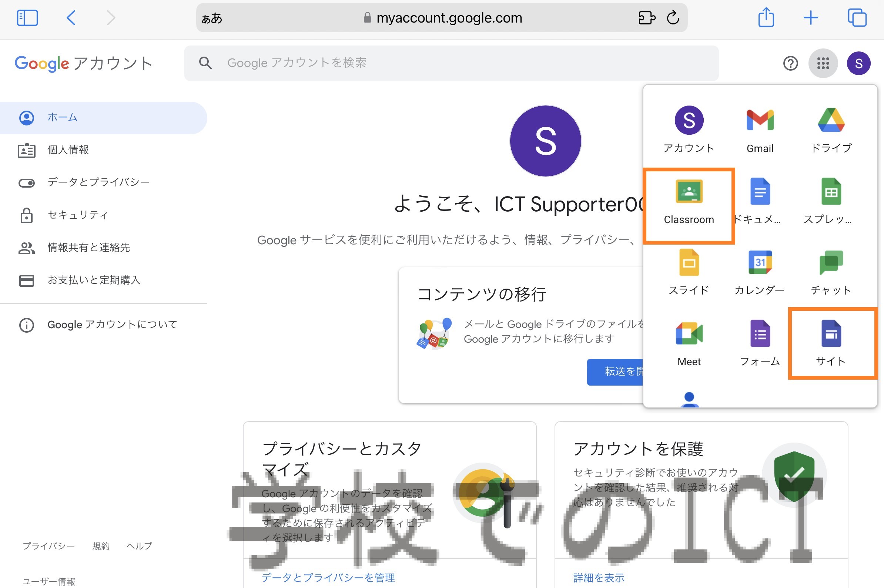Show all tabs overview icon
884x588 pixels.
857,18
